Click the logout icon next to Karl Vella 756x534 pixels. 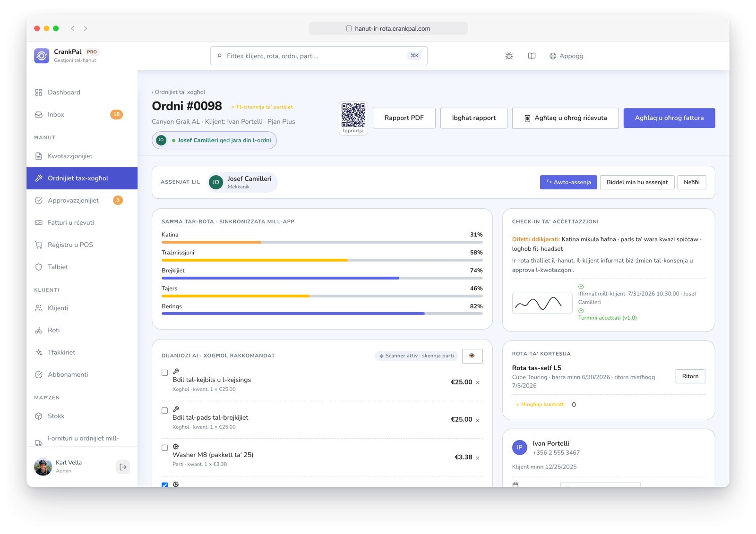coord(123,467)
